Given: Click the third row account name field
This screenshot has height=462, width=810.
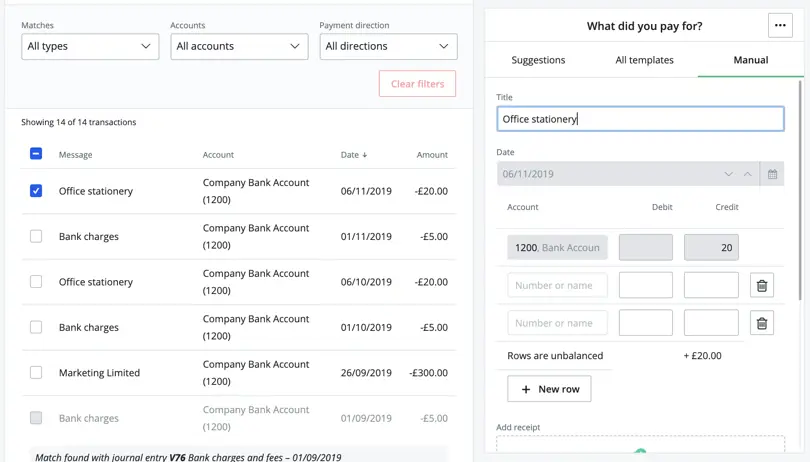Looking at the screenshot, I should (557, 323).
